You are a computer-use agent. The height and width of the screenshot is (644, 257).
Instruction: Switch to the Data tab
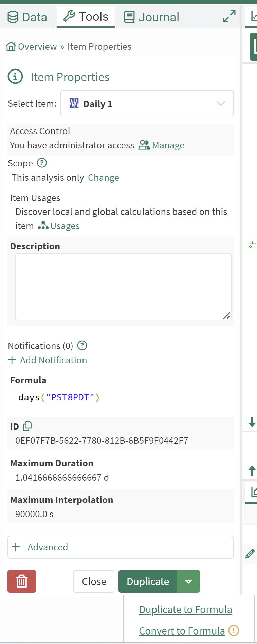tap(27, 17)
